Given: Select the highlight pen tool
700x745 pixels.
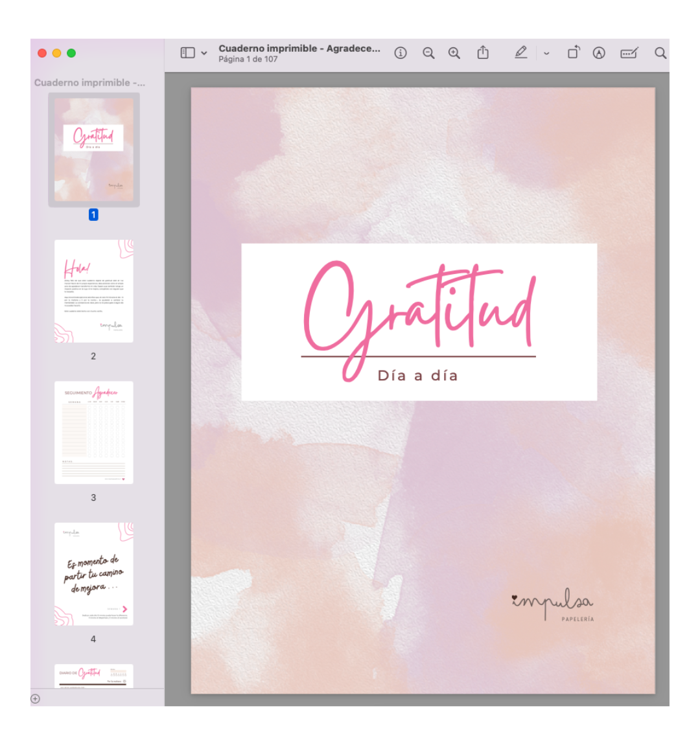Looking at the screenshot, I should 520,53.
